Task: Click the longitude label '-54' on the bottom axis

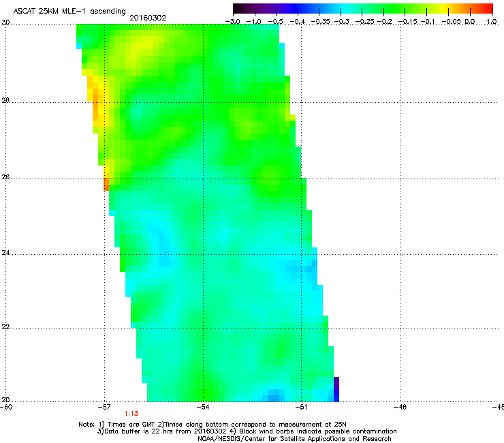Action: tap(203, 407)
